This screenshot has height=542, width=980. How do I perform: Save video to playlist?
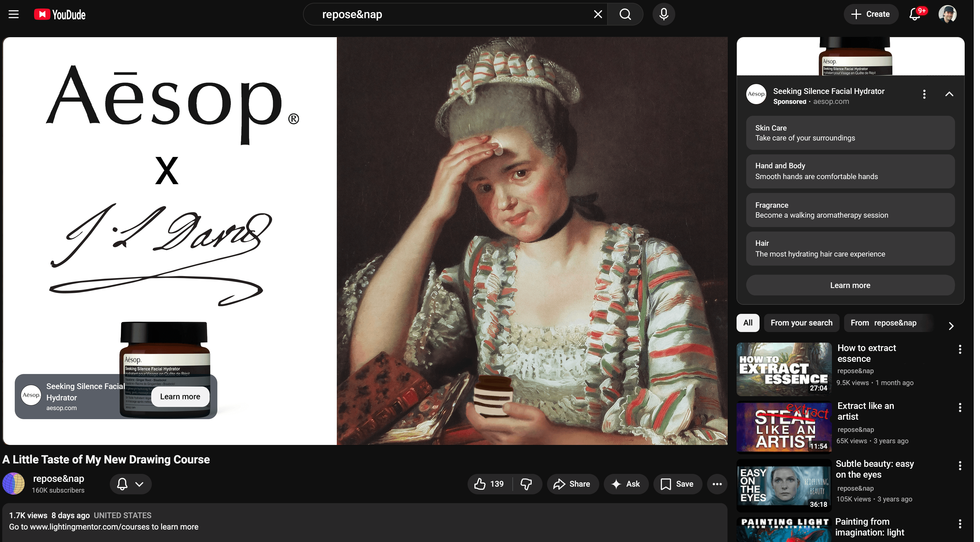pyautogui.click(x=677, y=484)
